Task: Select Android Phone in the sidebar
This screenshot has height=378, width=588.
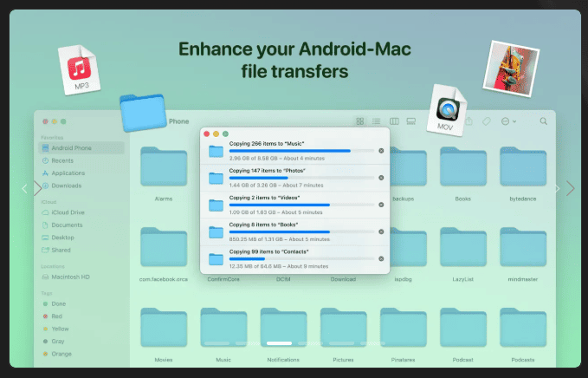Action: (81, 148)
